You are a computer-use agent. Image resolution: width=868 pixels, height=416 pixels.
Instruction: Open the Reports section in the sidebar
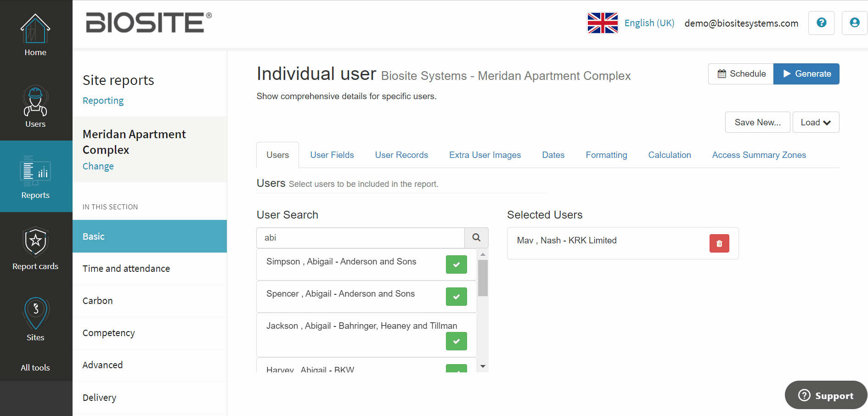click(x=35, y=177)
